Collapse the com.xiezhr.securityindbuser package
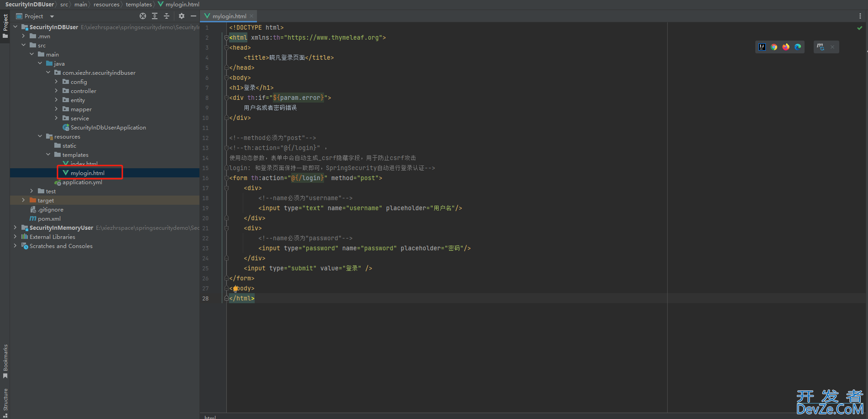 pos(48,72)
